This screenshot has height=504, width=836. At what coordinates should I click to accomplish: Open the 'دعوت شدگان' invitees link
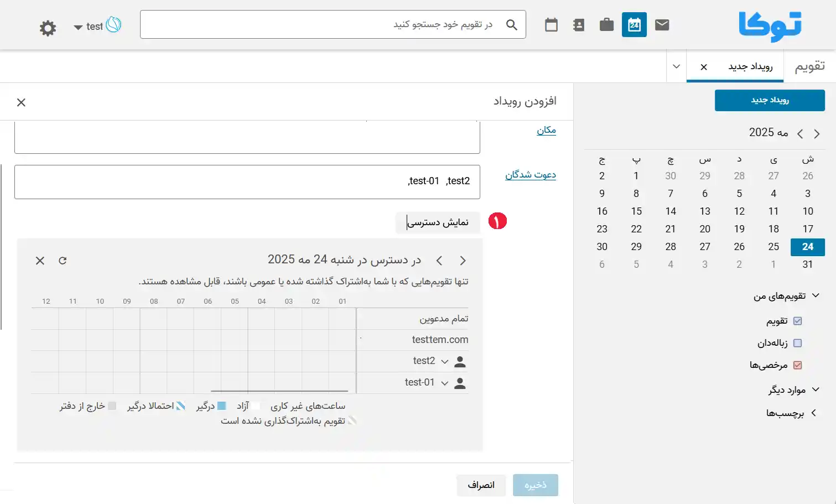tap(530, 174)
